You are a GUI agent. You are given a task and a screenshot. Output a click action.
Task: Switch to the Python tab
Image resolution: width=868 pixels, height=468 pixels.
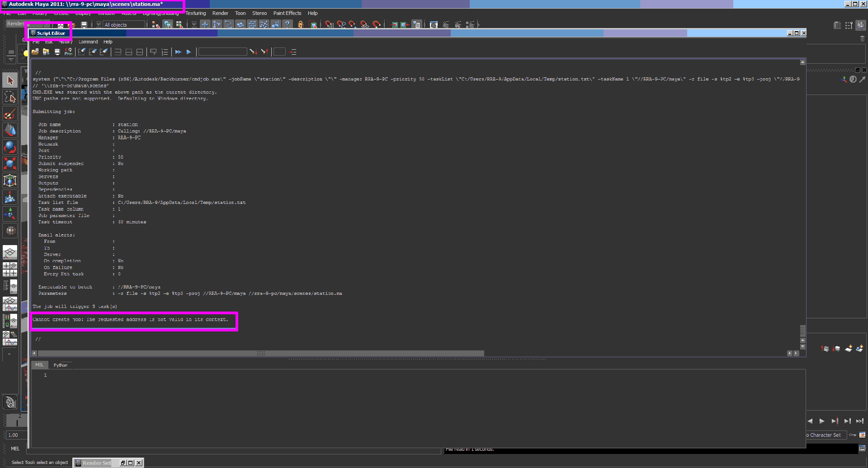pyautogui.click(x=61, y=365)
